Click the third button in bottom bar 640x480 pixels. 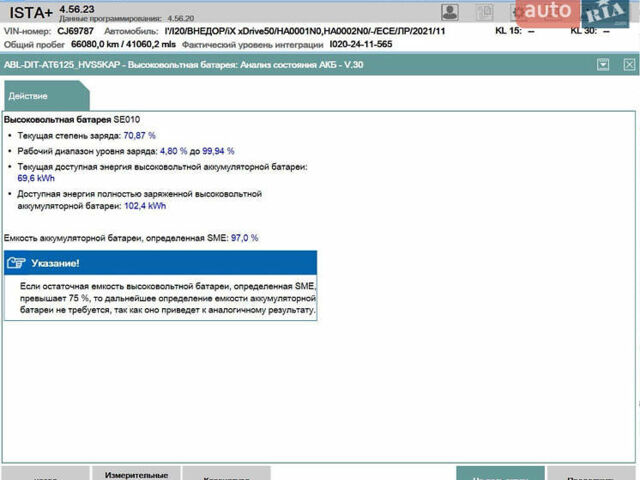coord(218,473)
